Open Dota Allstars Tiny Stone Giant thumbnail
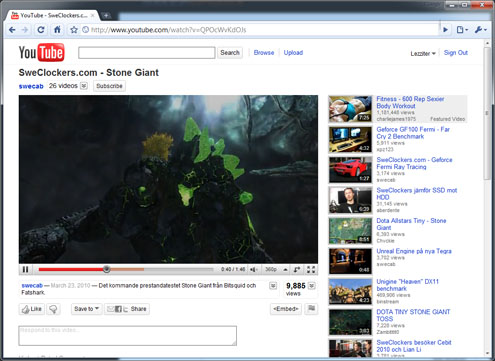This screenshot has width=495, height=361. (350, 231)
